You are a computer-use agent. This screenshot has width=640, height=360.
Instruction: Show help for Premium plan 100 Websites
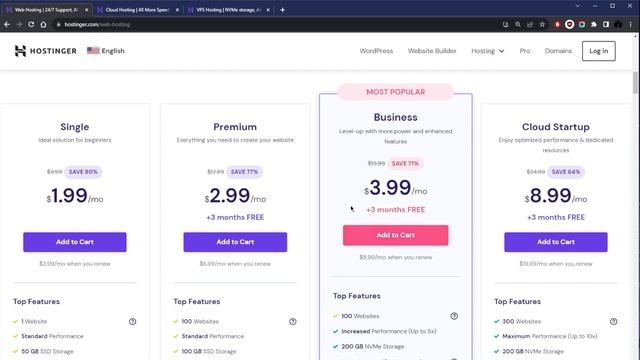pyautogui.click(x=293, y=322)
